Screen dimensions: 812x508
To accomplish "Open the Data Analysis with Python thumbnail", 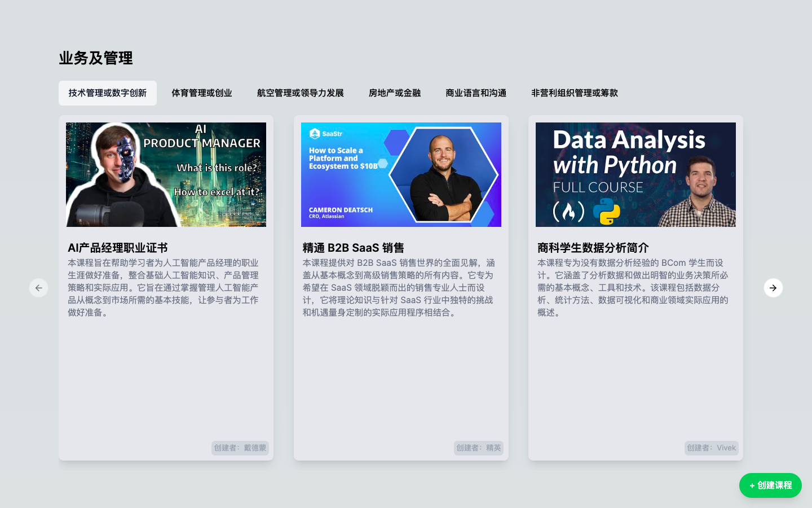I will coord(636,174).
